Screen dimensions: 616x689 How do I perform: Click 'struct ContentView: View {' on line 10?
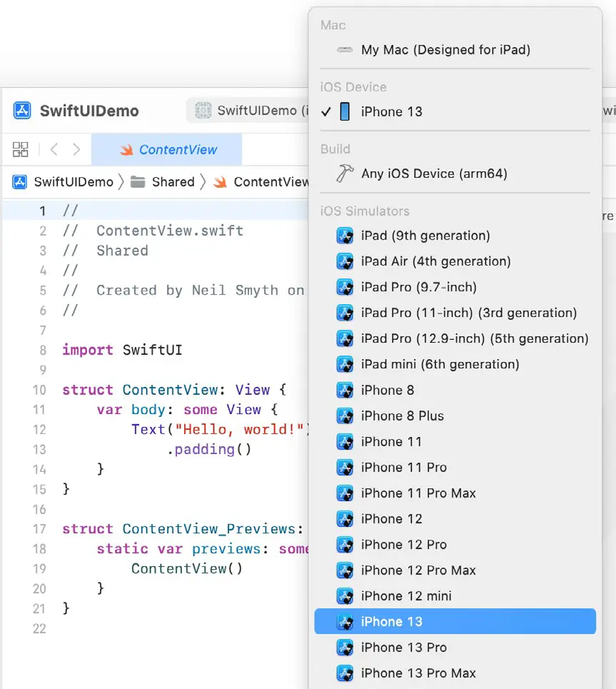tap(174, 390)
